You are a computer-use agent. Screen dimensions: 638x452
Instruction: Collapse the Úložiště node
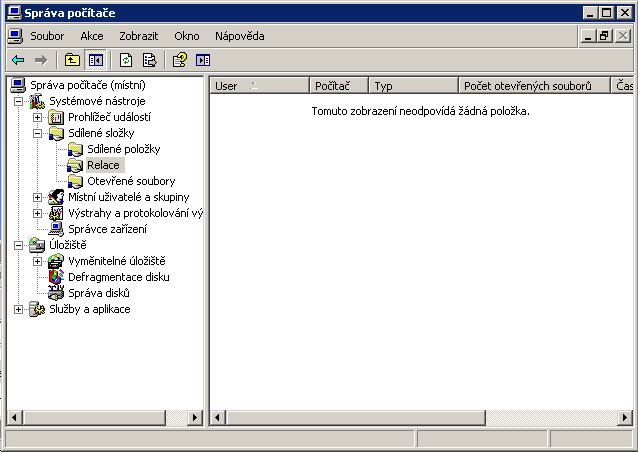click(18, 245)
